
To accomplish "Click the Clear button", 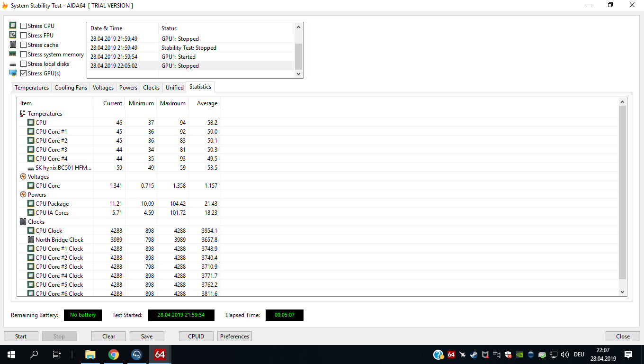I will click(x=109, y=337).
